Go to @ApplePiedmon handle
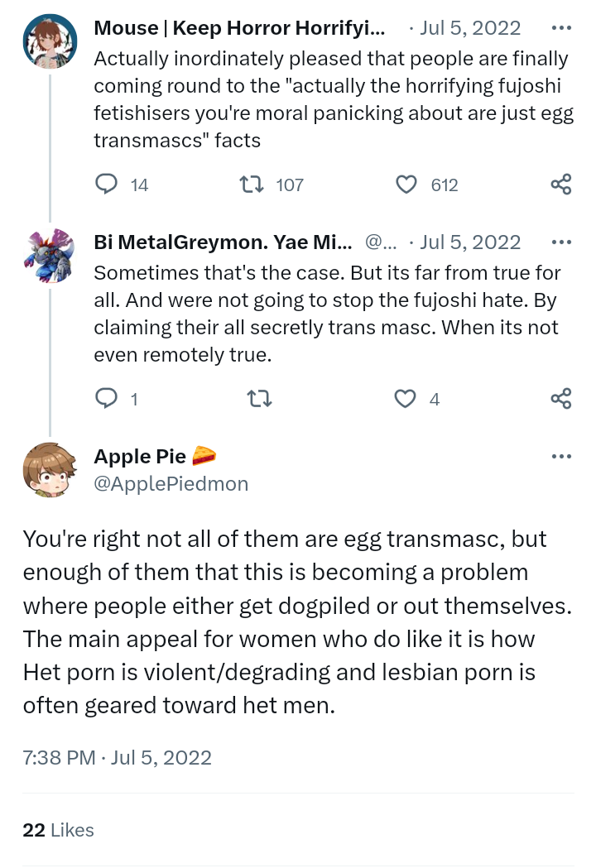 [x=171, y=484]
